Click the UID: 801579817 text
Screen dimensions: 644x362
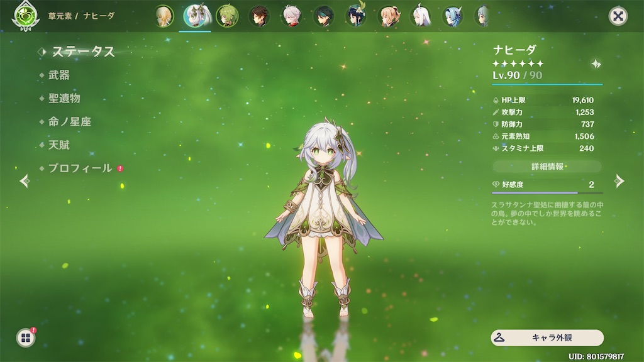pyautogui.click(x=596, y=357)
